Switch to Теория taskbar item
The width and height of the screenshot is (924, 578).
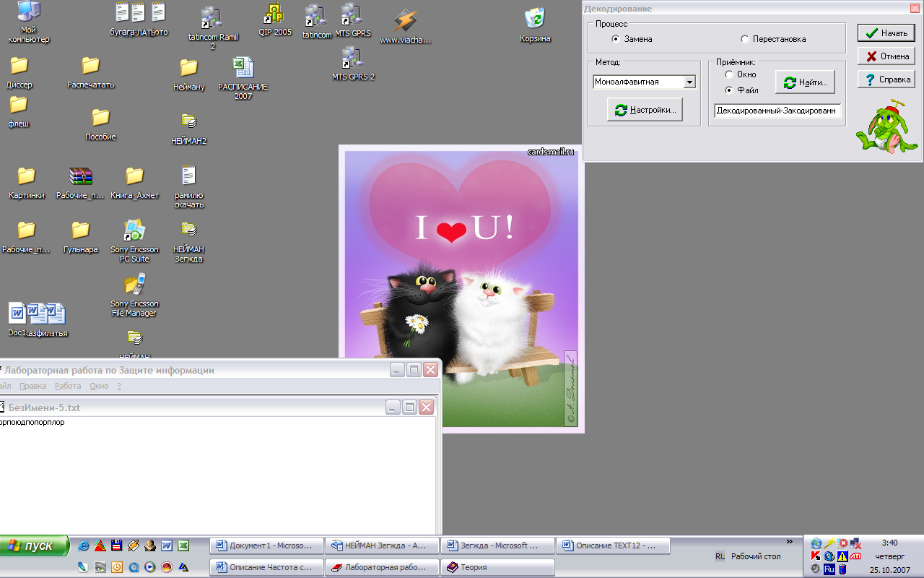(497, 567)
